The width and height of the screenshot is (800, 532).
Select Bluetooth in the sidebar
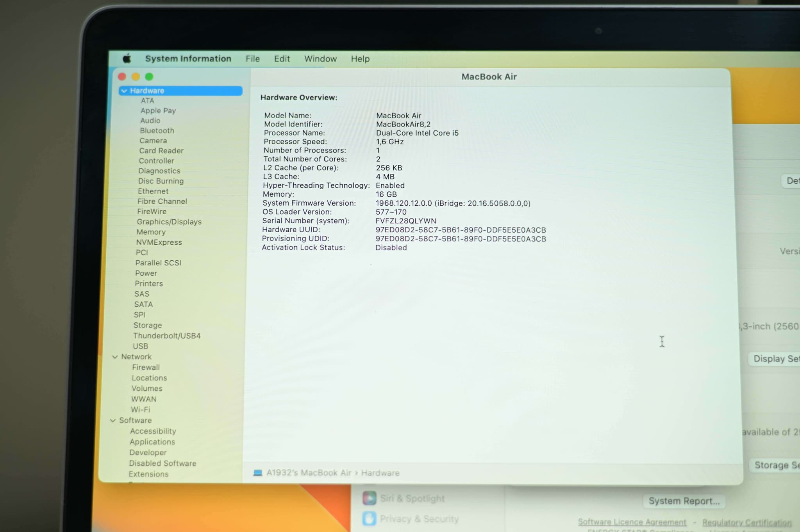click(x=157, y=131)
